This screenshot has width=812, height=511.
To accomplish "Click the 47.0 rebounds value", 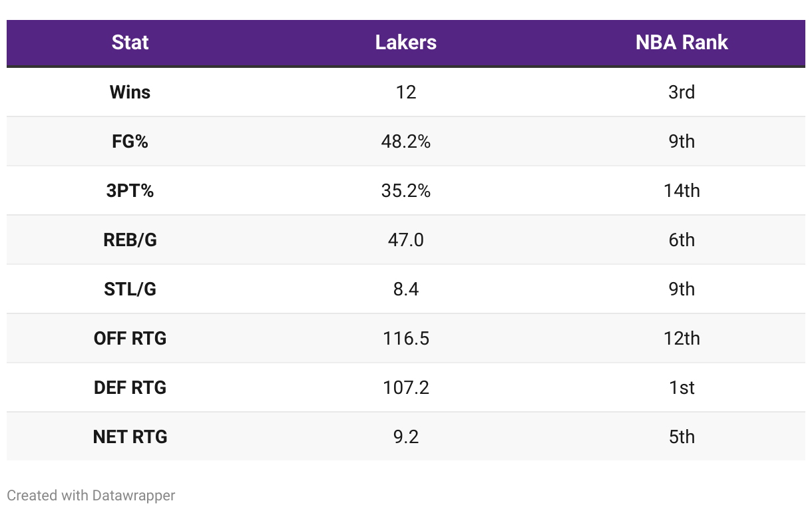I will [x=406, y=240].
